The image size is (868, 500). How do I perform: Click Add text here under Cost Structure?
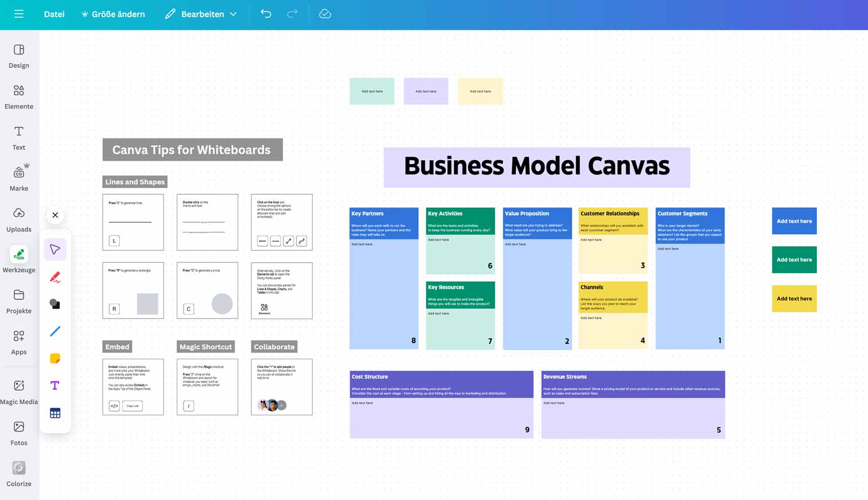[362, 403]
